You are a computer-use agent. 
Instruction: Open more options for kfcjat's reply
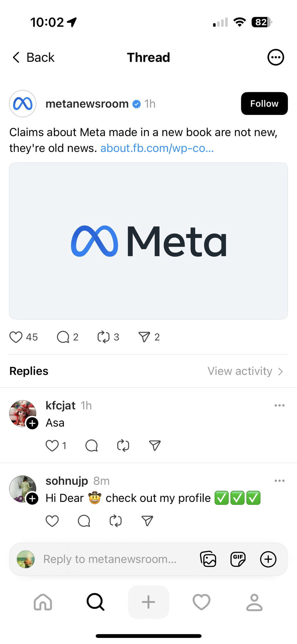(x=279, y=405)
